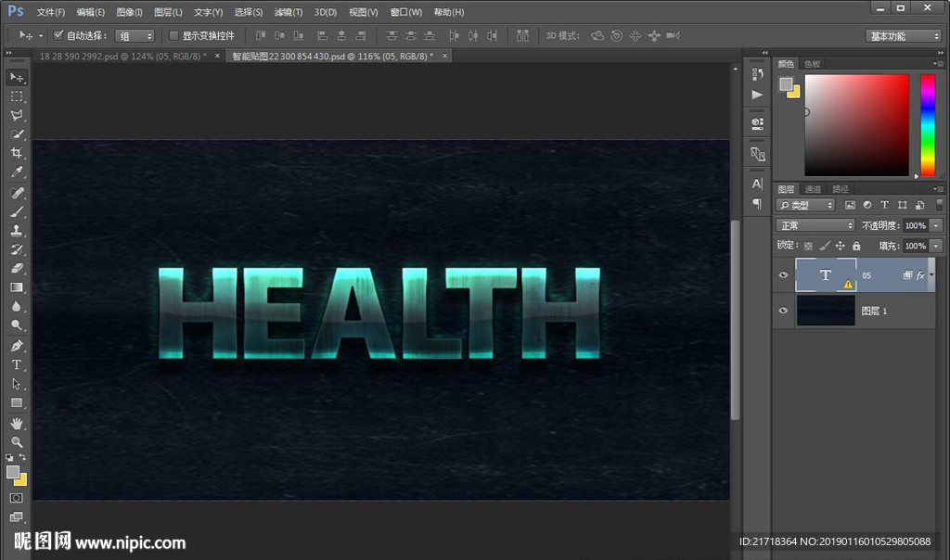Select the Eyedropper tool
950x560 pixels.
[17, 172]
